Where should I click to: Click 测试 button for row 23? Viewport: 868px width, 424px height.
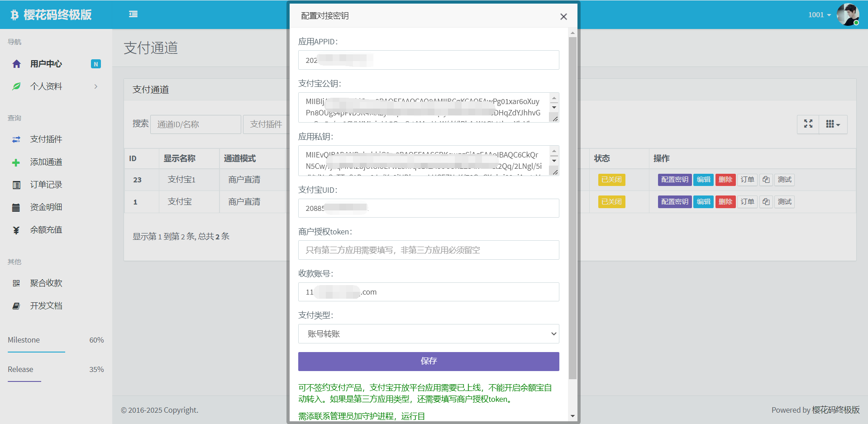point(784,180)
